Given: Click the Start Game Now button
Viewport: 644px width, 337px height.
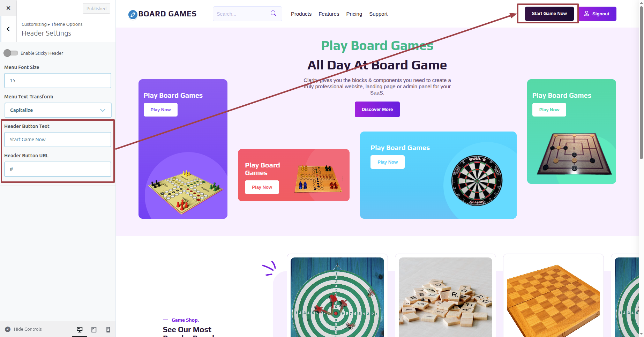Looking at the screenshot, I should click(549, 14).
